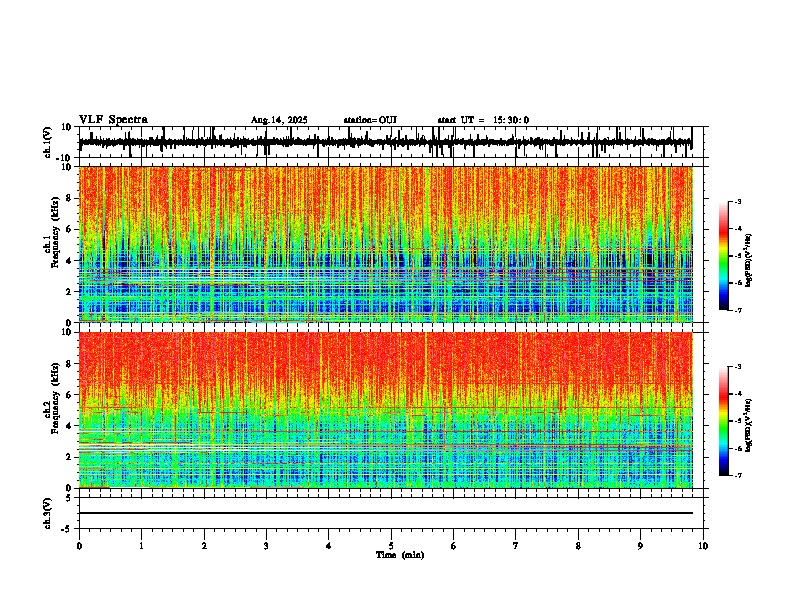The height and width of the screenshot is (612, 792).
Task: Click the "5" tick on the time axis
Action: 391,546
